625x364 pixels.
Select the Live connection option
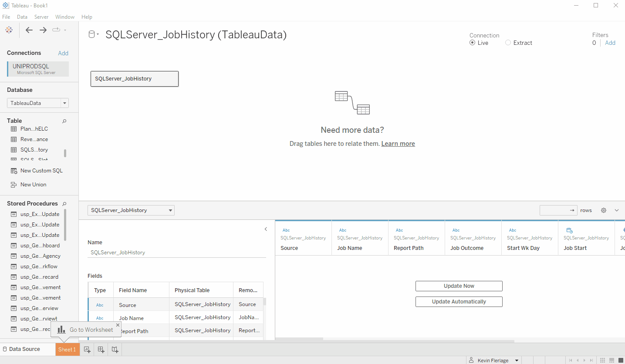pyautogui.click(x=479, y=43)
